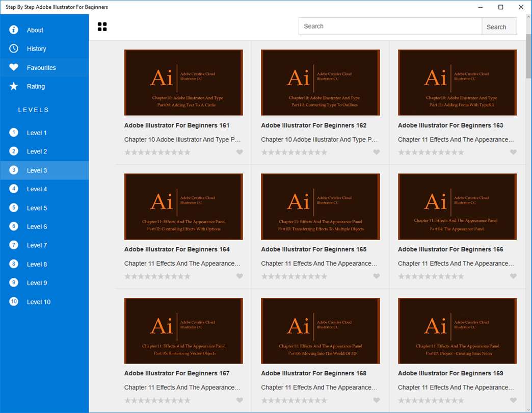Click into the Search text field

click(390, 27)
